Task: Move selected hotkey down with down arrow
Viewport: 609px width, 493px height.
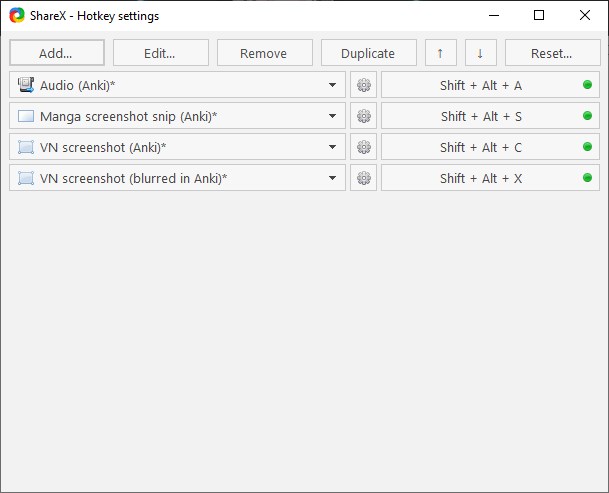Action: click(x=480, y=53)
